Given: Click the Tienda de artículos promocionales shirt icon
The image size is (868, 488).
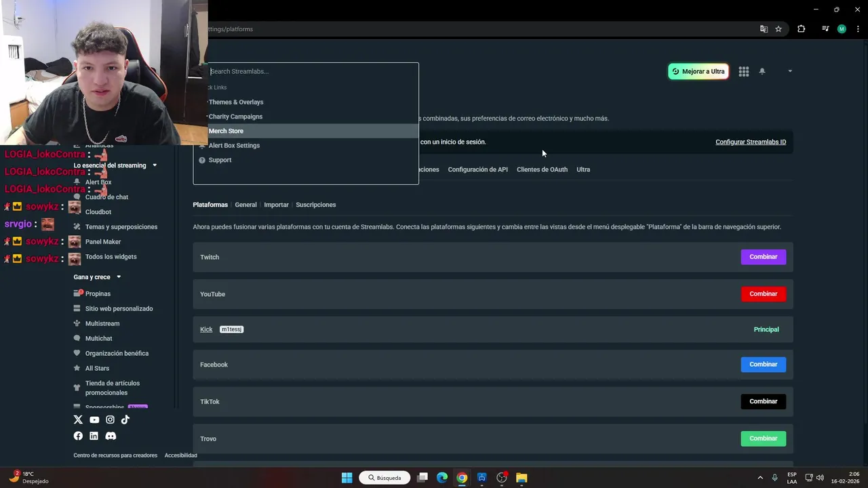Looking at the screenshot, I should tap(77, 387).
